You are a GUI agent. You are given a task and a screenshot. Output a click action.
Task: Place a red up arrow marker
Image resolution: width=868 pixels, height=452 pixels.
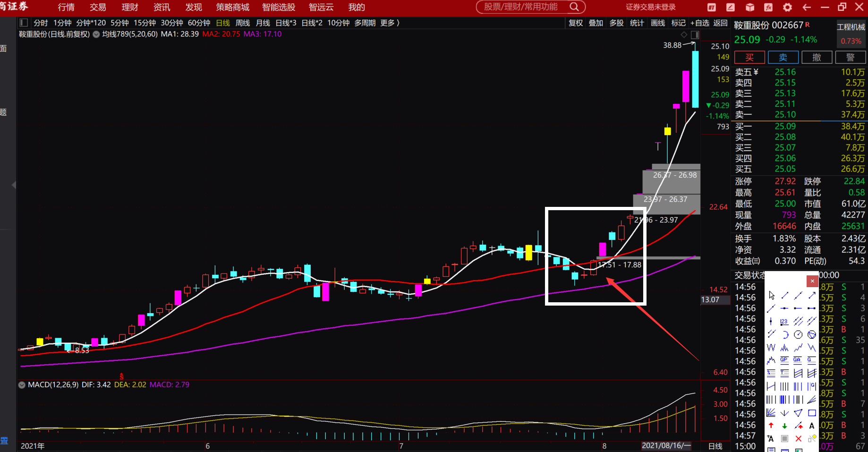click(x=771, y=426)
